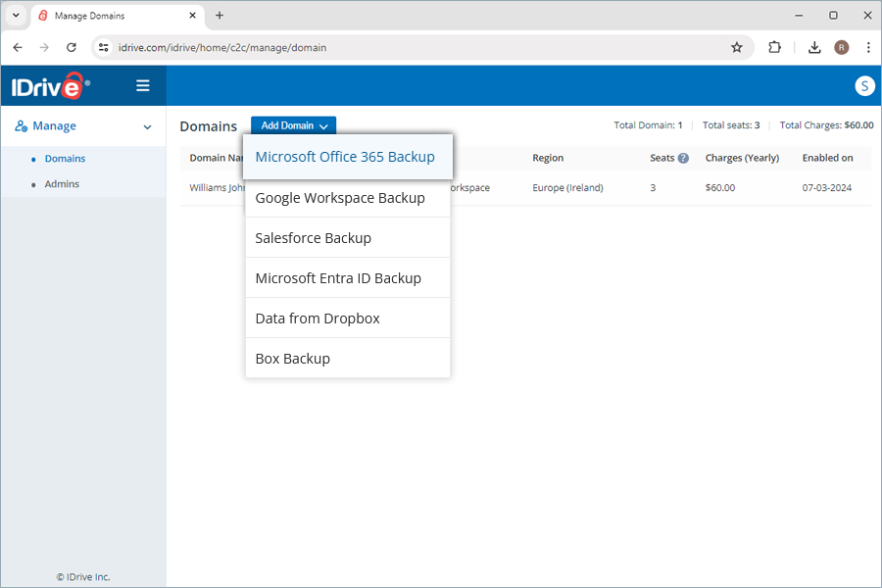Select Microsoft Office 365 Backup option
Viewport: 882px width, 588px height.
click(x=348, y=157)
